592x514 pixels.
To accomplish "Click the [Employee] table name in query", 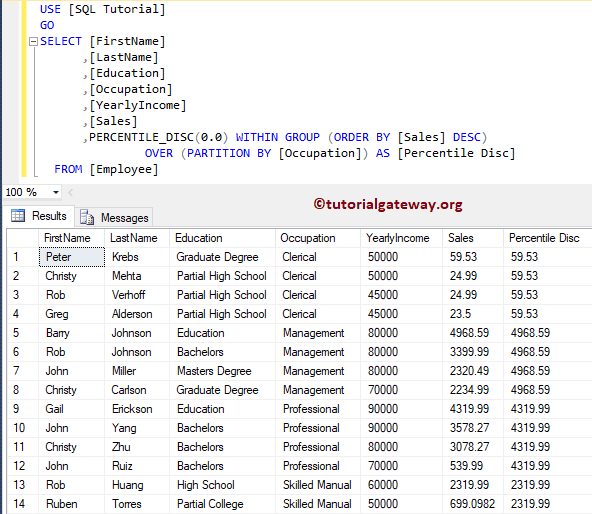I will [124, 169].
